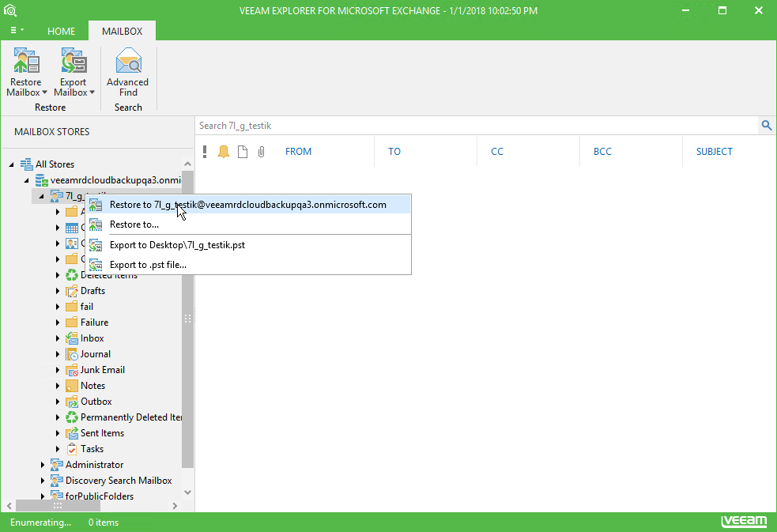Click the Export Mailbox ribbon icon

coord(74,60)
